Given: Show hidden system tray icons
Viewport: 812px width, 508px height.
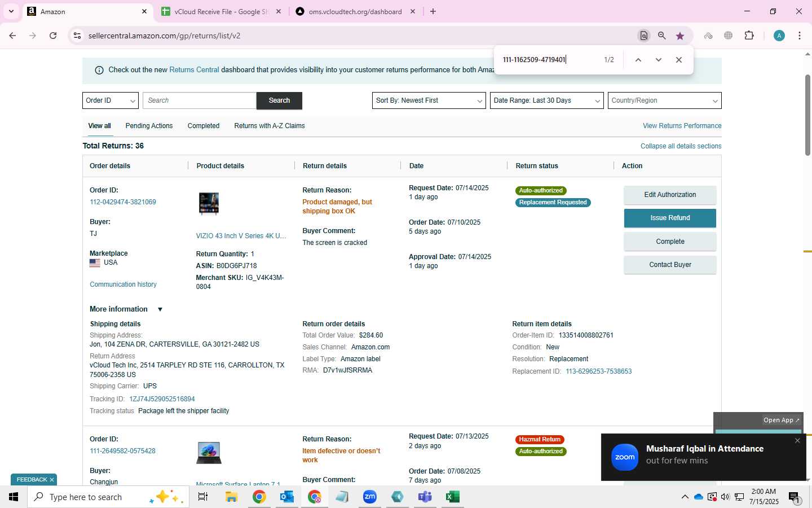Looking at the screenshot, I should [685, 497].
